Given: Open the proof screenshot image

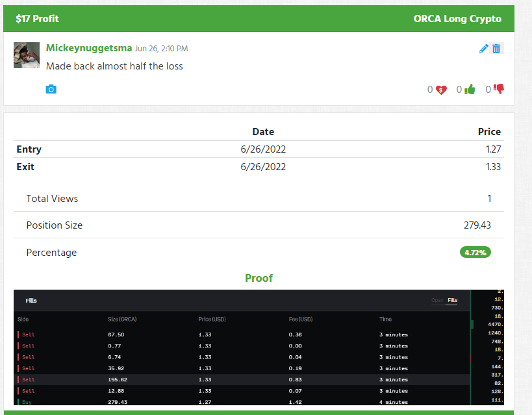Looking at the screenshot, I should coord(259,347).
